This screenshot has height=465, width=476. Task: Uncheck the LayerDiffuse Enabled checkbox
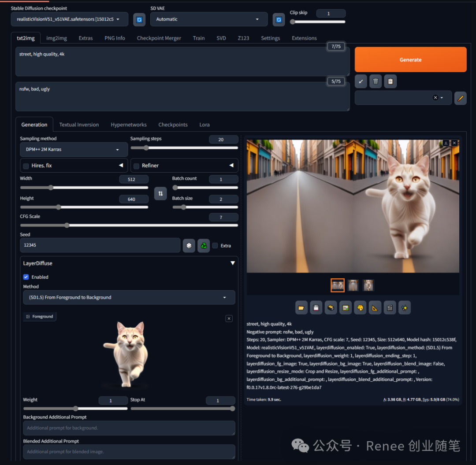click(26, 277)
